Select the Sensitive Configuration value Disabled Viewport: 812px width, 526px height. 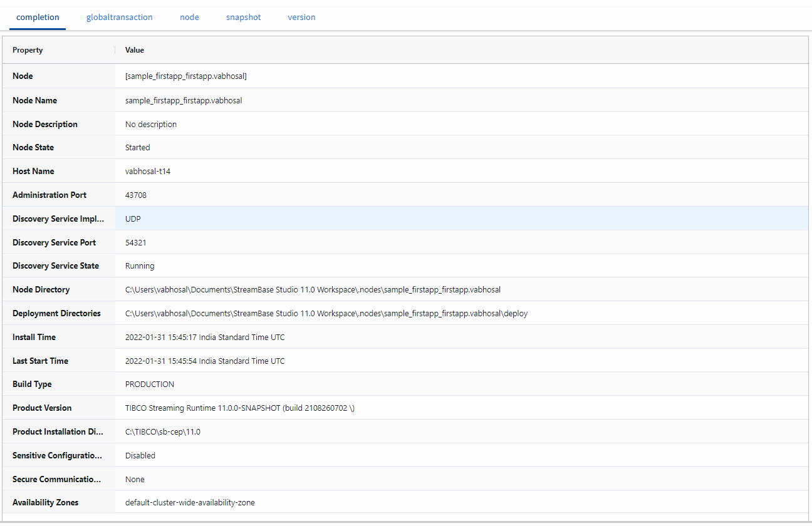(x=140, y=456)
